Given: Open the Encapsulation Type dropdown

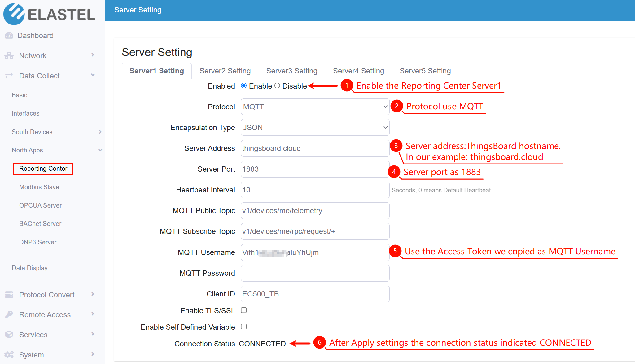Looking at the screenshot, I should [x=315, y=127].
